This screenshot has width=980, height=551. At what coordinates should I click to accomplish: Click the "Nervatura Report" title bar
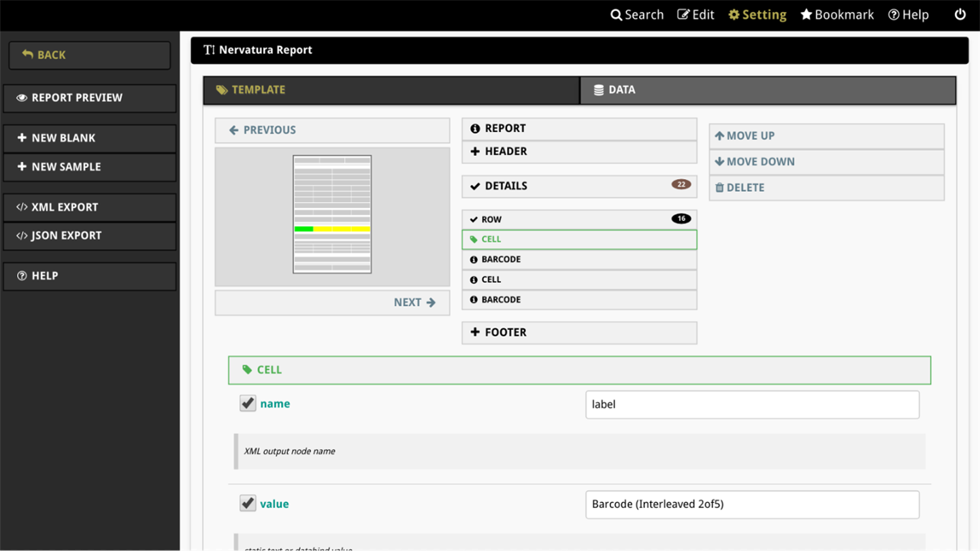tap(579, 50)
